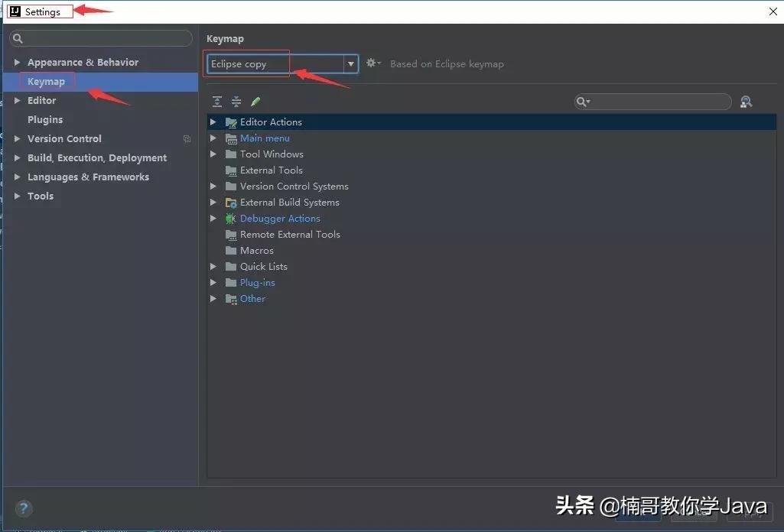Collapse all keymap nodes icon
784x532 pixels.
click(x=237, y=101)
